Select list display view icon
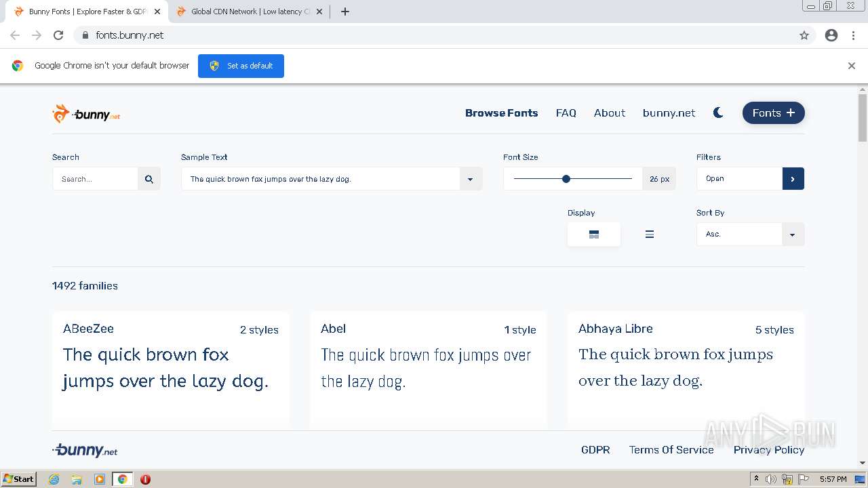868x488 pixels. click(649, 235)
